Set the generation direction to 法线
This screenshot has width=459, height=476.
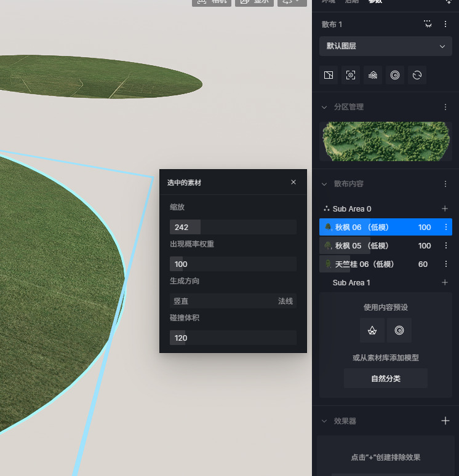pos(285,301)
